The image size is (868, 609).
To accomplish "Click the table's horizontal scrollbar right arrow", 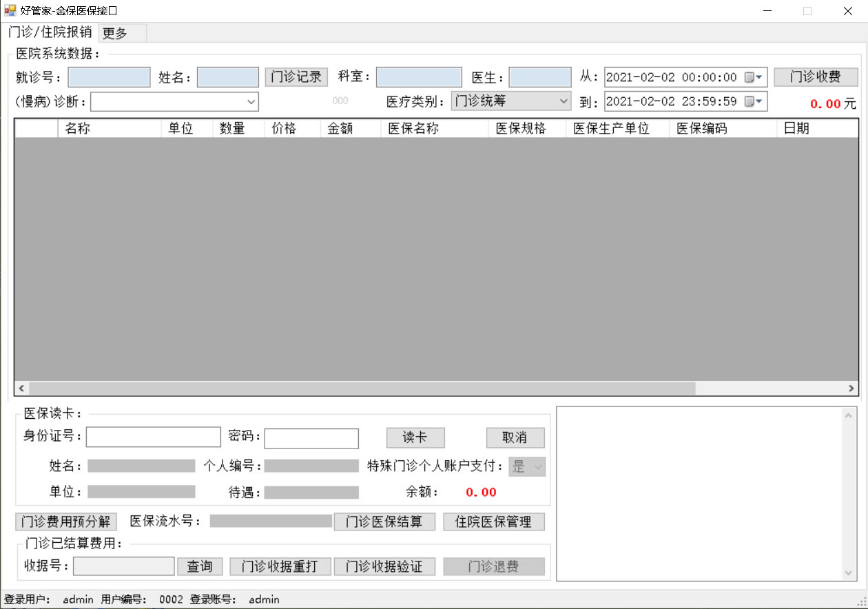I will [852, 389].
